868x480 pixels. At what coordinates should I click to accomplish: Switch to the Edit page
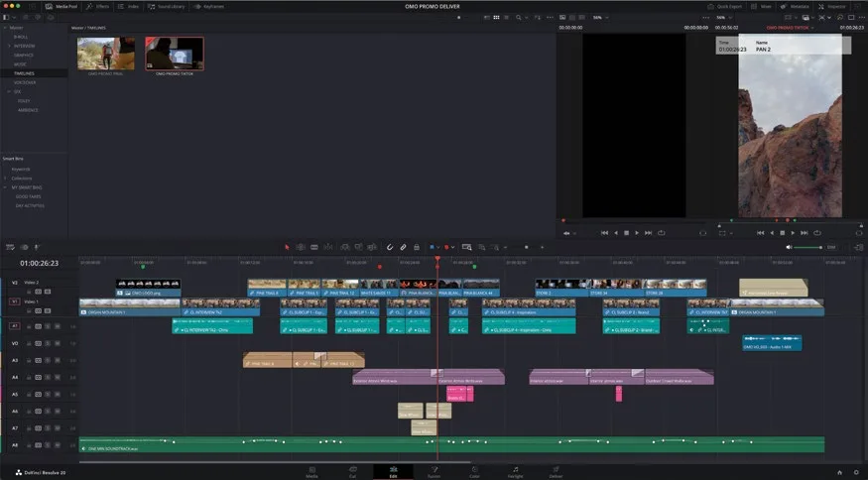[393, 472]
